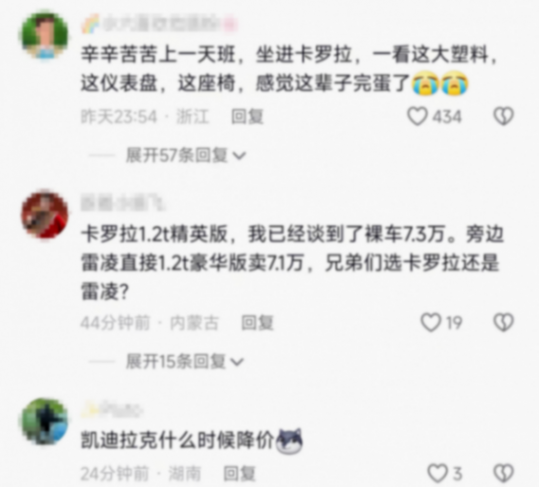Reply to the comment posted 昨天23:54

(247, 116)
